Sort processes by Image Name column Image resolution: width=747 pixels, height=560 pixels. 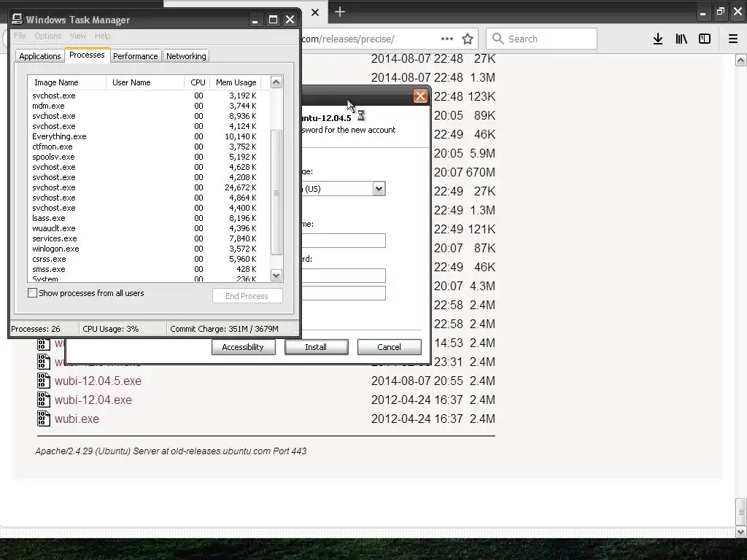coord(67,82)
